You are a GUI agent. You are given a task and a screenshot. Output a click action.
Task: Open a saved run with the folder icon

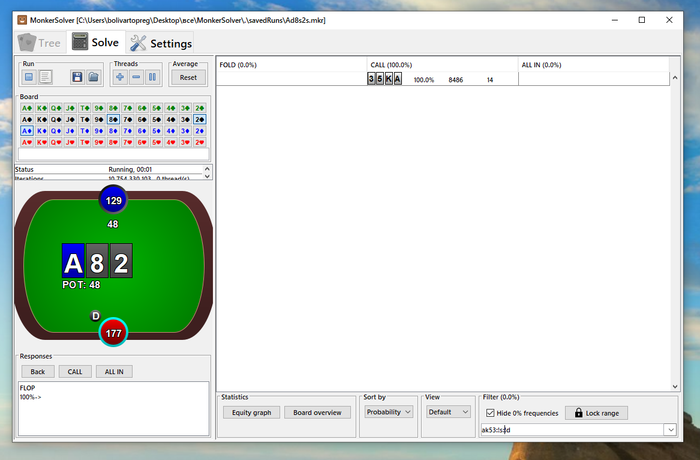pos(93,77)
